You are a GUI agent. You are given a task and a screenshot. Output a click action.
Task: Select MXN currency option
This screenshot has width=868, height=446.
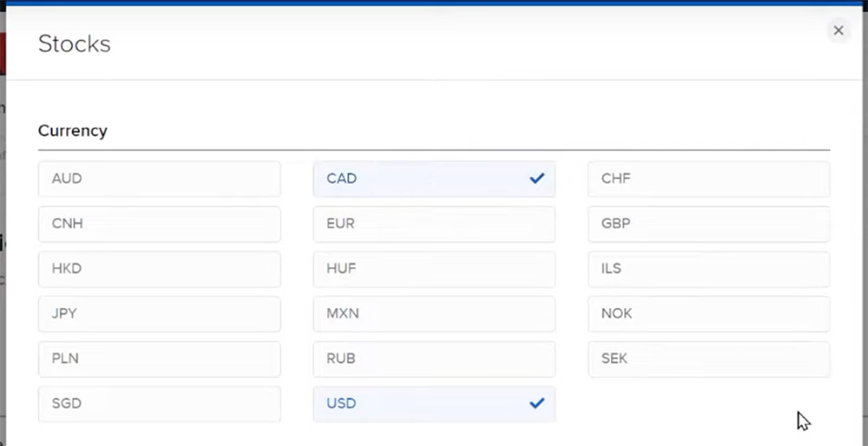[x=434, y=314]
